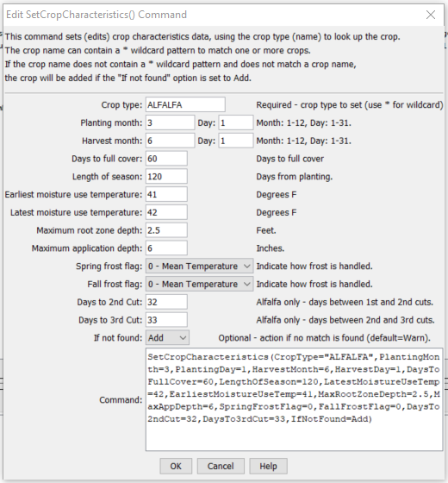
Task: Click the 'Fall frost flag:' label
Action: 115,284
